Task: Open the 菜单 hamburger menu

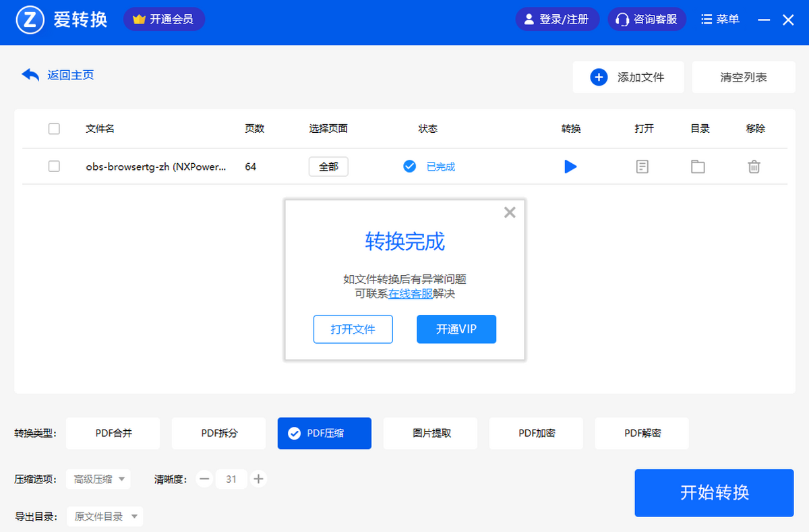Action: [720, 20]
